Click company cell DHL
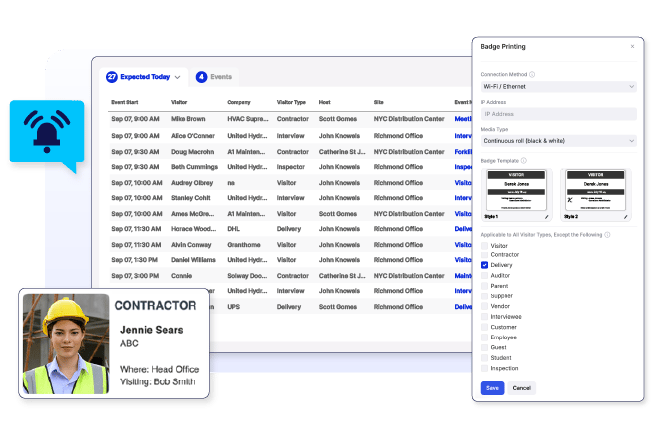Screen dimensions: 662x422 tap(233, 229)
